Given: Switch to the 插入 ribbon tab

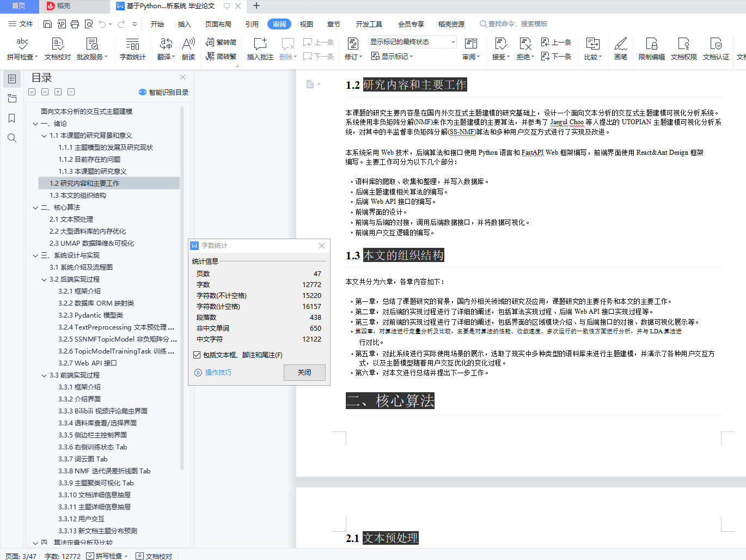Looking at the screenshot, I should coord(185,24).
